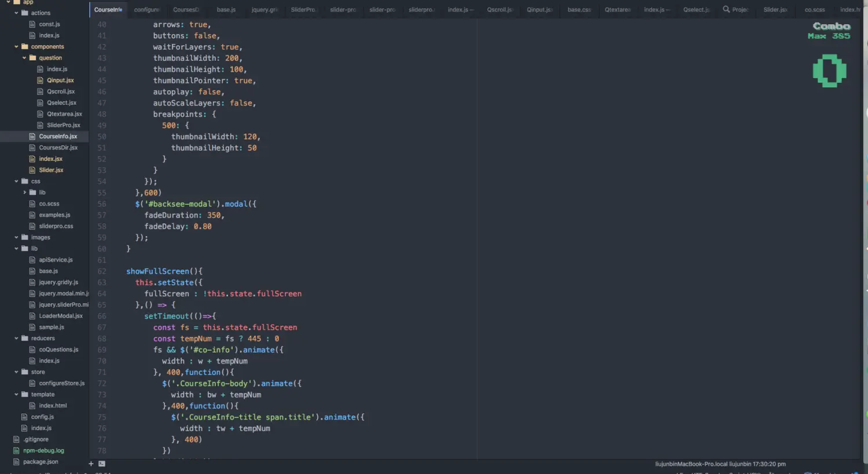Switch to the base.js tab

[x=226, y=10]
